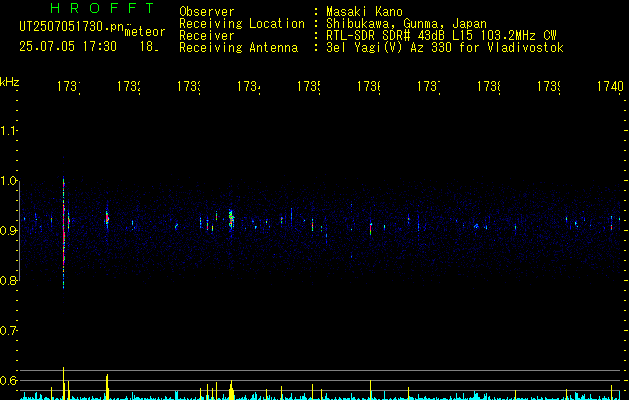Image resolution: width=629 pixels, height=400 pixels.
Task: Click the Receiving Location label
Action: (x=242, y=24)
